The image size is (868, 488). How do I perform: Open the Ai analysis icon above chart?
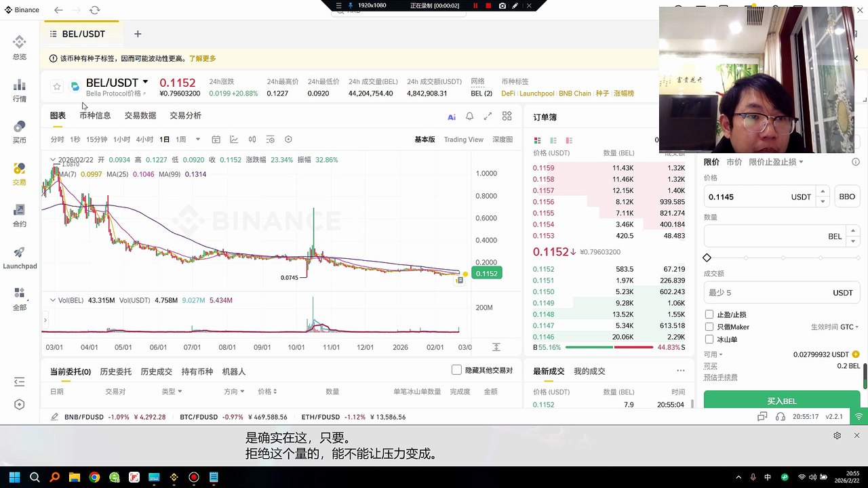452,117
